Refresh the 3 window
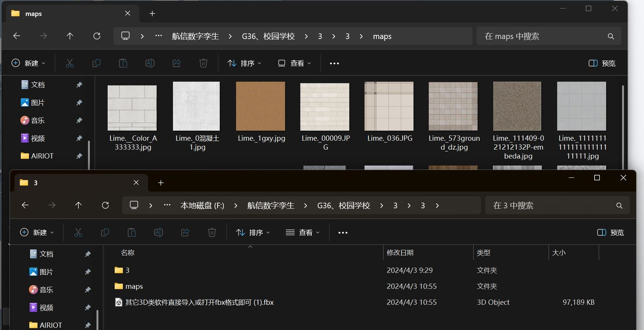Image resolution: width=644 pixels, height=330 pixels. pyautogui.click(x=105, y=205)
